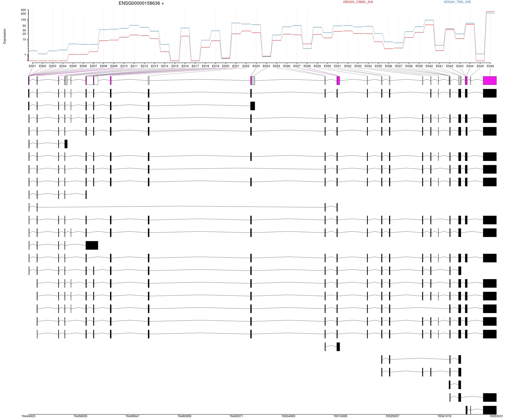
Task: Click the E045 exon bin label
Action: [x=480, y=66]
